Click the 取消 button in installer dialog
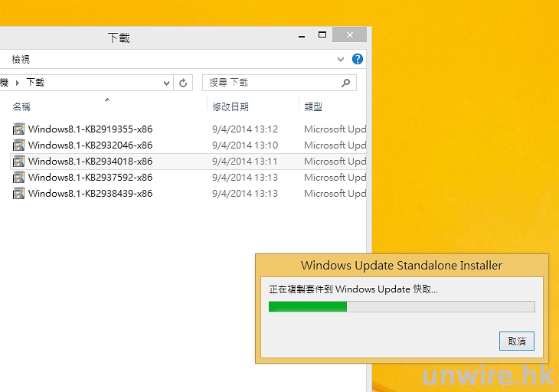The height and width of the screenshot is (392, 559). pyautogui.click(x=516, y=341)
